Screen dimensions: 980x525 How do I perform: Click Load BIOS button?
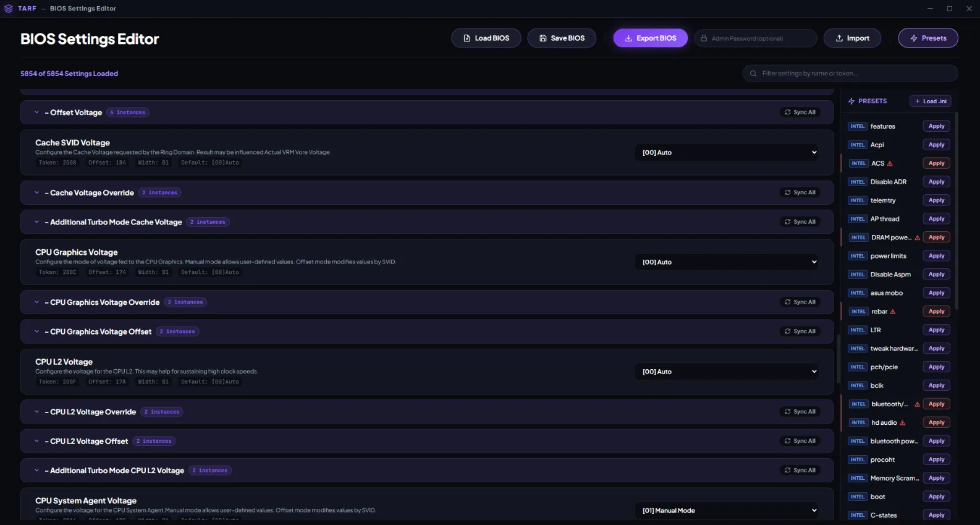486,38
